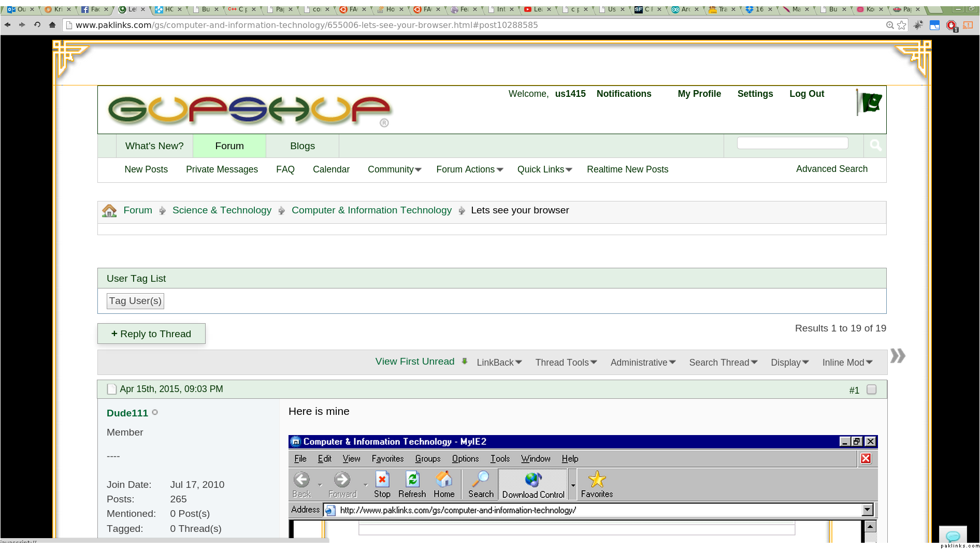This screenshot has height=549, width=980.
Task: Open the Advanced Search link
Action: click(831, 169)
